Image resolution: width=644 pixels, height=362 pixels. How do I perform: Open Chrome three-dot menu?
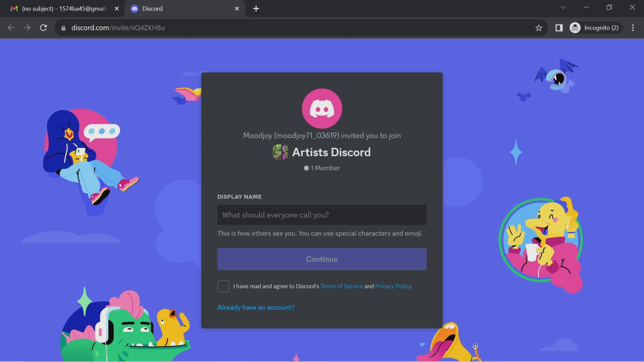pos(633,28)
